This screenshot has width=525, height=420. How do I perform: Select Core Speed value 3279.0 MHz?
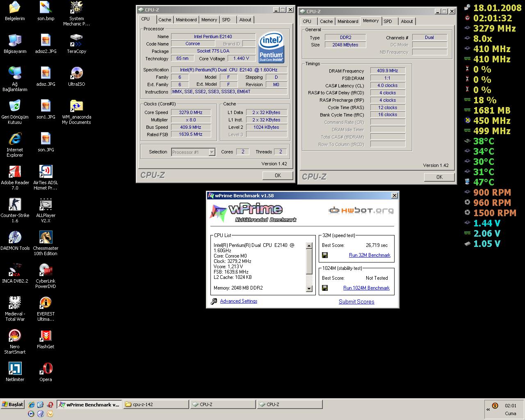[x=191, y=112]
